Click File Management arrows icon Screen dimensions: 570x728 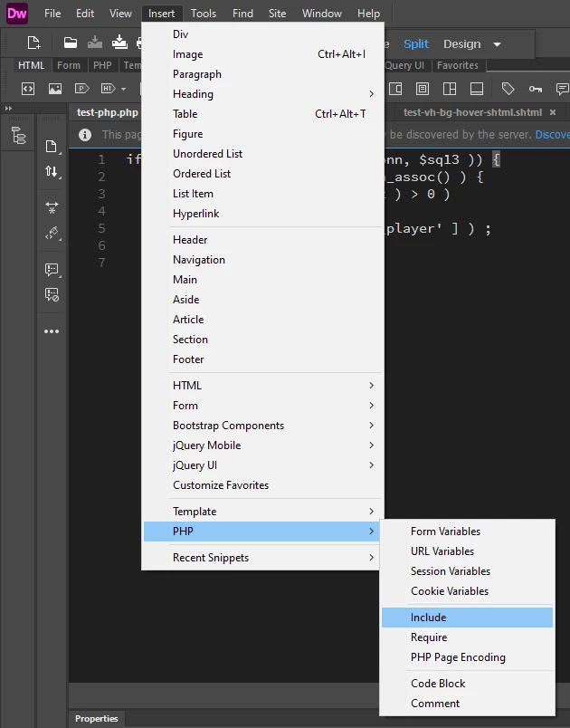52,171
